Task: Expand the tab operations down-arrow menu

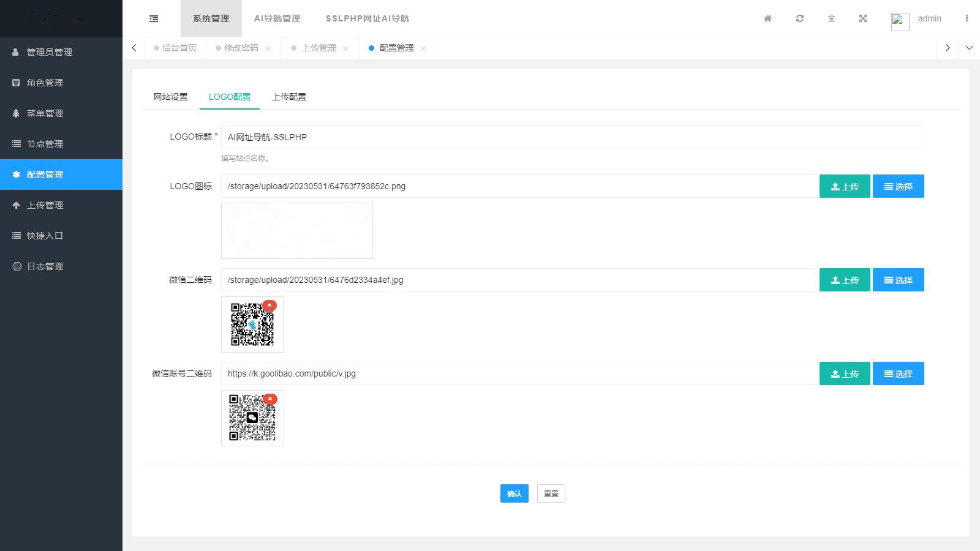Action: pos(969,48)
